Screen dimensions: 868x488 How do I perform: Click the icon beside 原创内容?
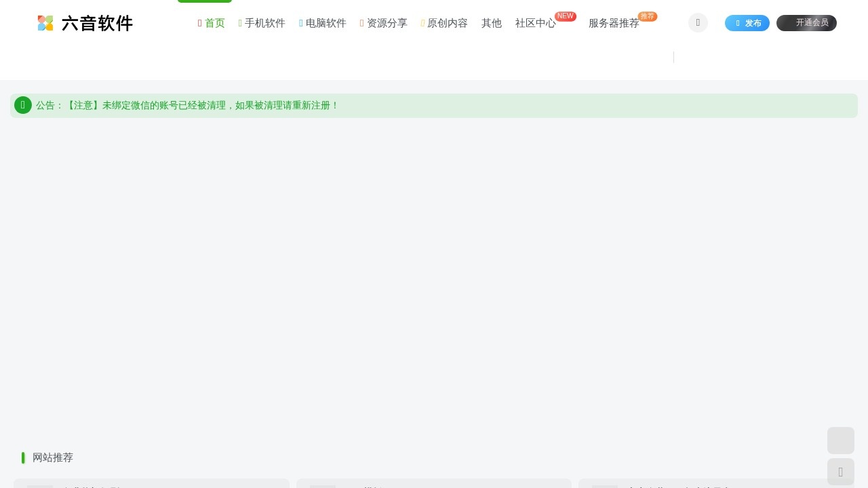pyautogui.click(x=423, y=23)
